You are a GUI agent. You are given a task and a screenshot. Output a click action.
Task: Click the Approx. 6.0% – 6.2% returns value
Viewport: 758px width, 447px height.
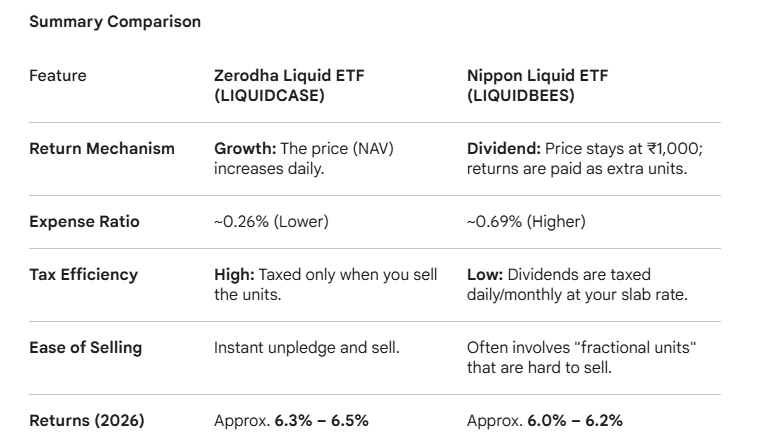[x=544, y=421]
